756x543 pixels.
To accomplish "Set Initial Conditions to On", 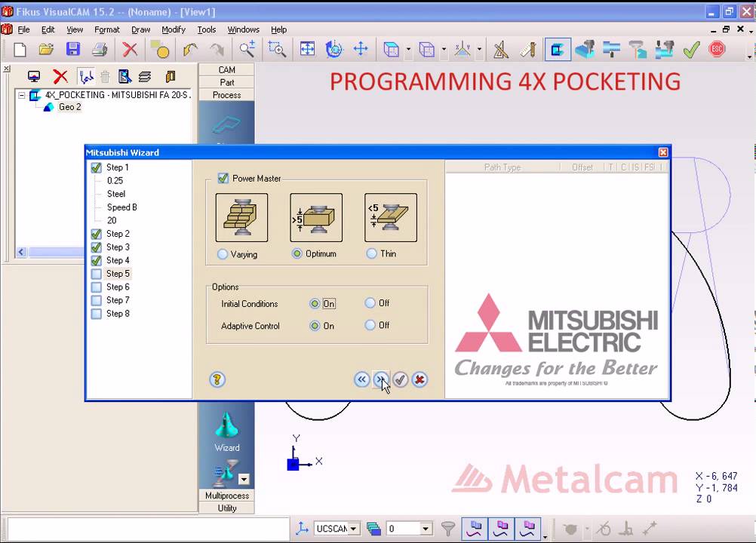I will pos(315,303).
